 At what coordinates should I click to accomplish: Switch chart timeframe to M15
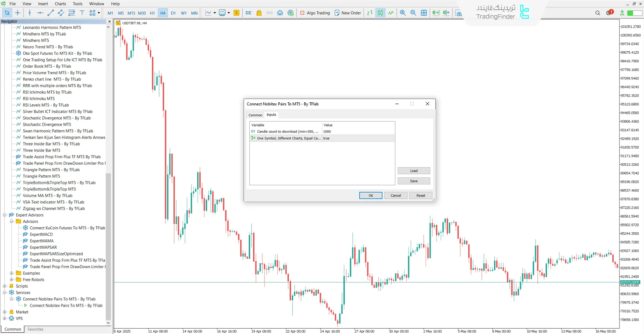(131, 13)
